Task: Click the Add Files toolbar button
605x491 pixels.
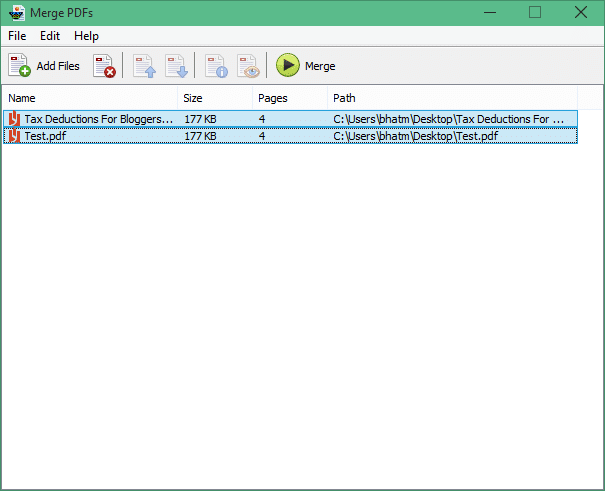Action: 44,66
